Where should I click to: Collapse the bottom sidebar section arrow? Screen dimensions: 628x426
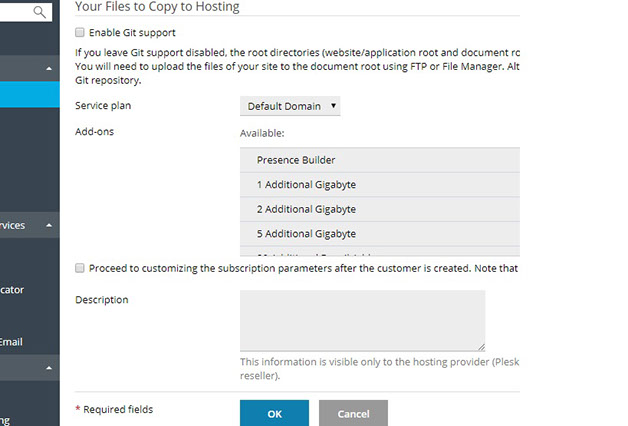(x=49, y=369)
